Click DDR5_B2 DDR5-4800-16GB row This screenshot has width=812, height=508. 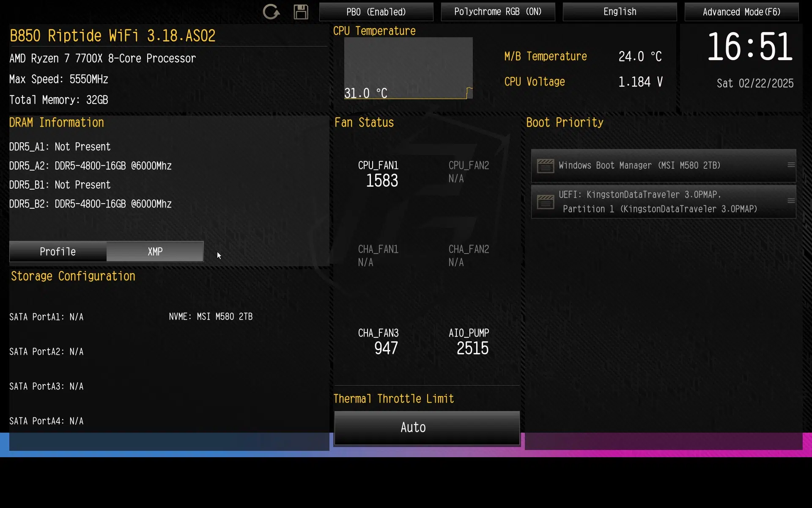click(x=91, y=204)
